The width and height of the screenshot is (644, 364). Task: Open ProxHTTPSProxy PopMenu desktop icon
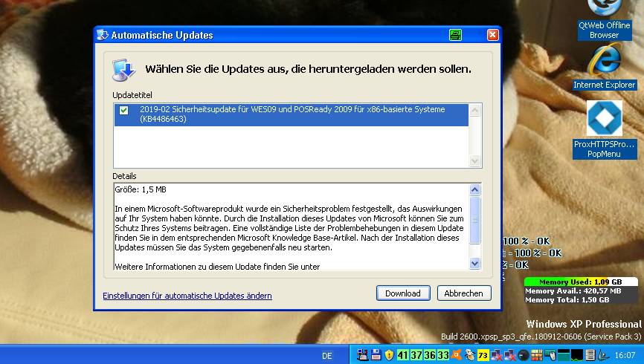point(604,130)
